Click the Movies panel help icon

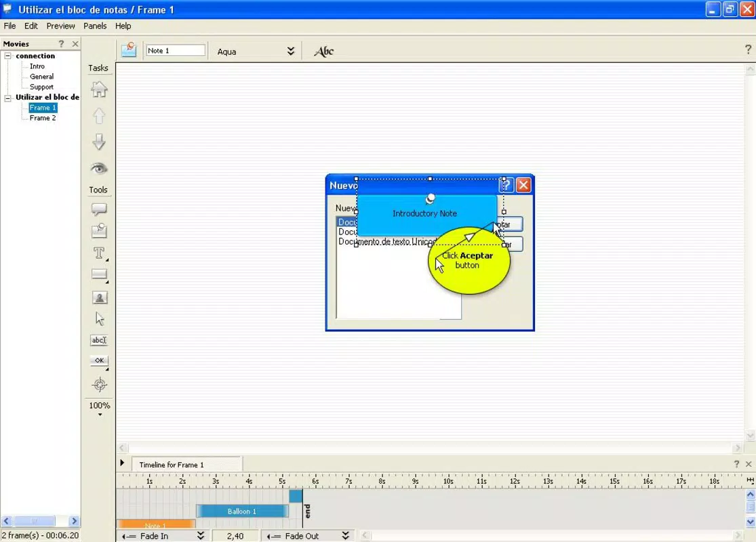pos(61,44)
